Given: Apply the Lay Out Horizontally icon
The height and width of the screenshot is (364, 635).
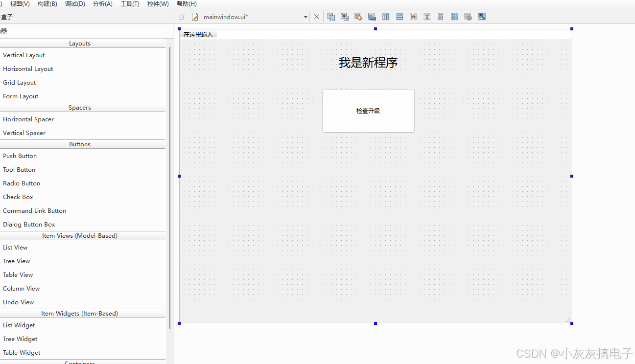Looking at the screenshot, I should 385,16.
